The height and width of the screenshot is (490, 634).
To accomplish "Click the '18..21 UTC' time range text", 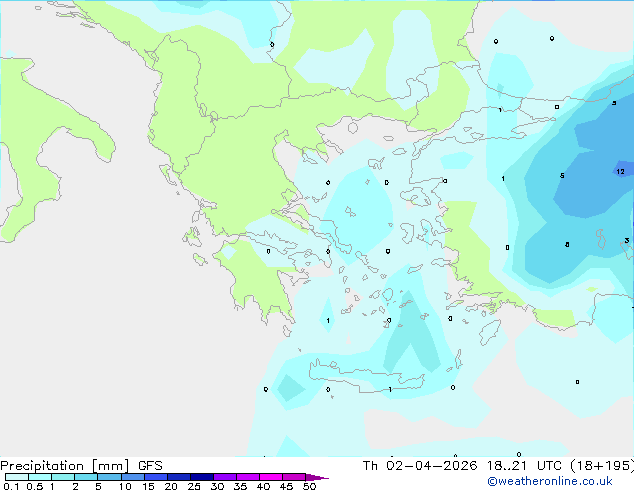I will pos(524,466).
